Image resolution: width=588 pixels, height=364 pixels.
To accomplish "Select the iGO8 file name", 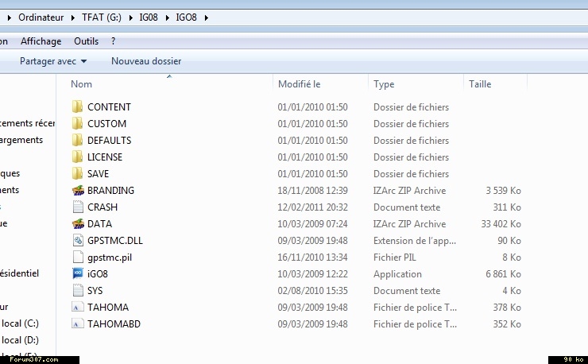I will (x=98, y=274).
